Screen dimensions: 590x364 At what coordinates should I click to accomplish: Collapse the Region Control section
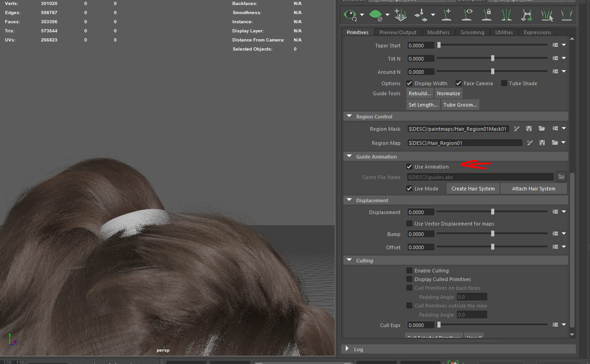pyautogui.click(x=349, y=116)
